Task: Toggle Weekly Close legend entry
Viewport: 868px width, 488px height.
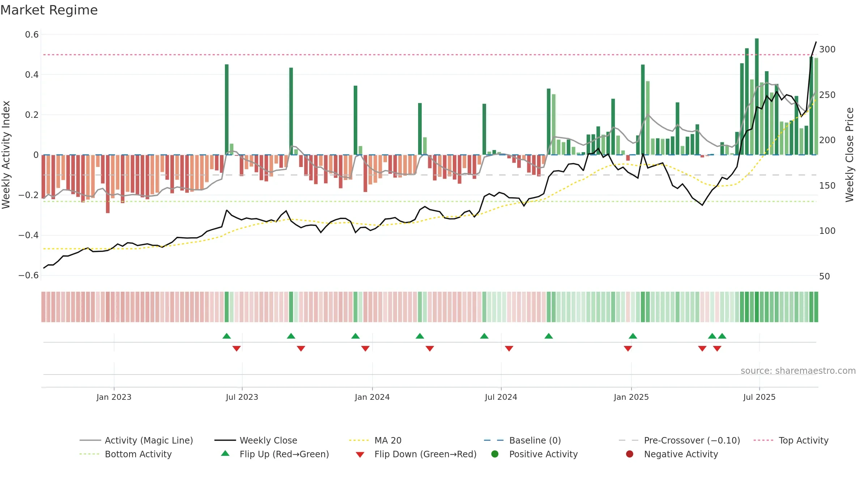Action: (256, 440)
